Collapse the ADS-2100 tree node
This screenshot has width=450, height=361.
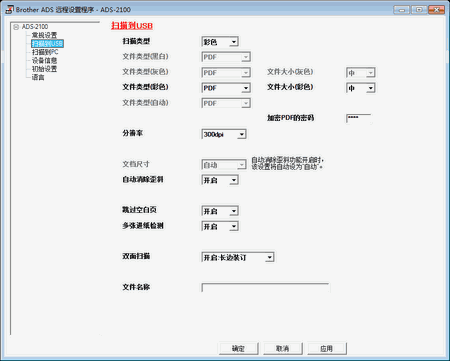point(16,27)
